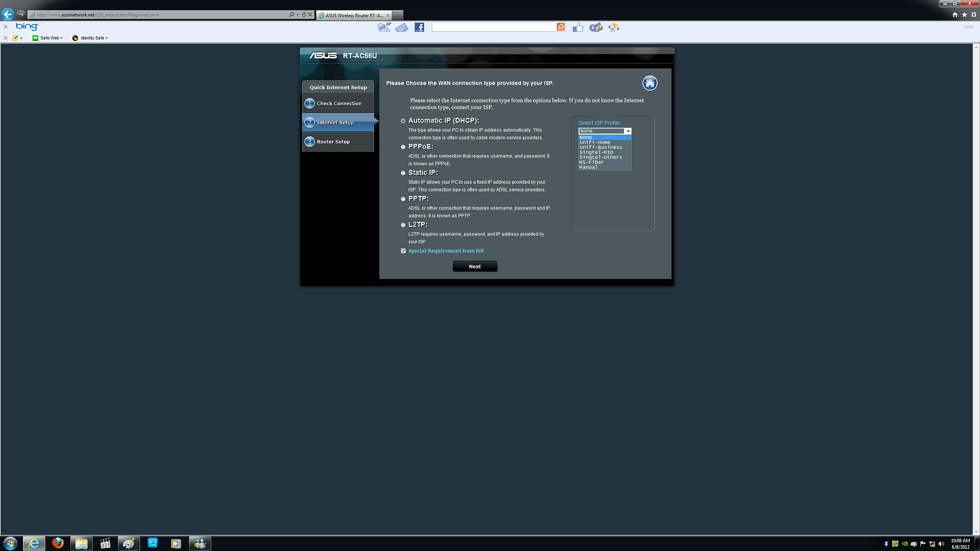Go to Check Connection step
This screenshot has width=980, height=551.
(x=338, y=104)
